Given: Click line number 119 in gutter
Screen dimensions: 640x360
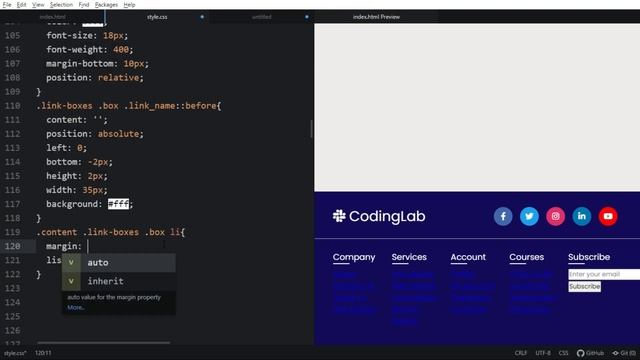Looking at the screenshot, I should tap(13, 232).
